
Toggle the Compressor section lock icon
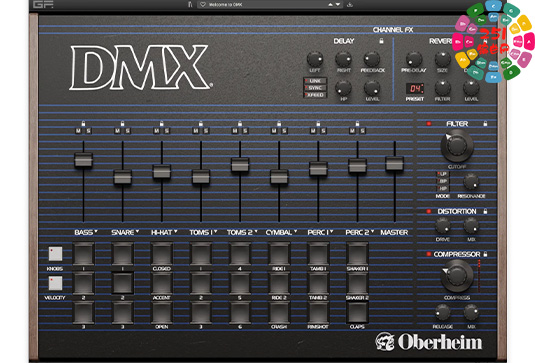(485, 254)
